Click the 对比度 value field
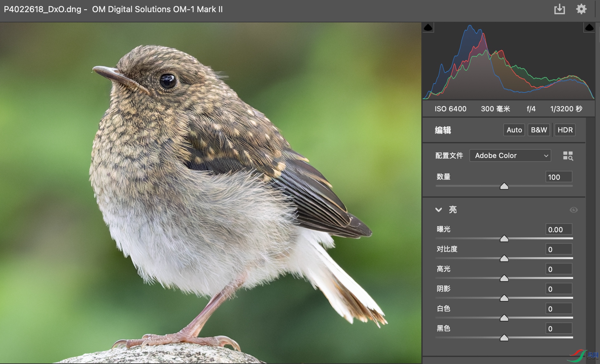The width and height of the screenshot is (600, 364). tap(559, 249)
